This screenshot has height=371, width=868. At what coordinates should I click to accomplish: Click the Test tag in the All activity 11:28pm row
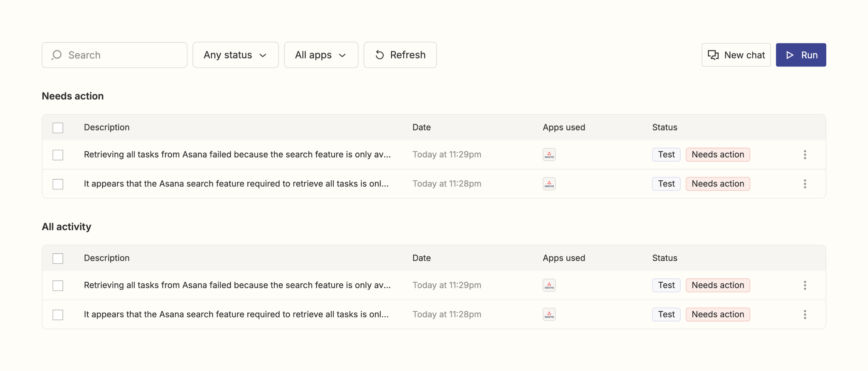coord(666,315)
